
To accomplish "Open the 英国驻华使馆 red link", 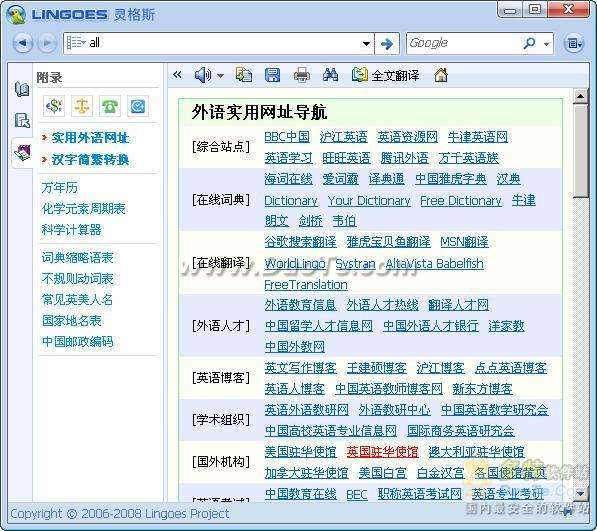I will click(382, 452).
